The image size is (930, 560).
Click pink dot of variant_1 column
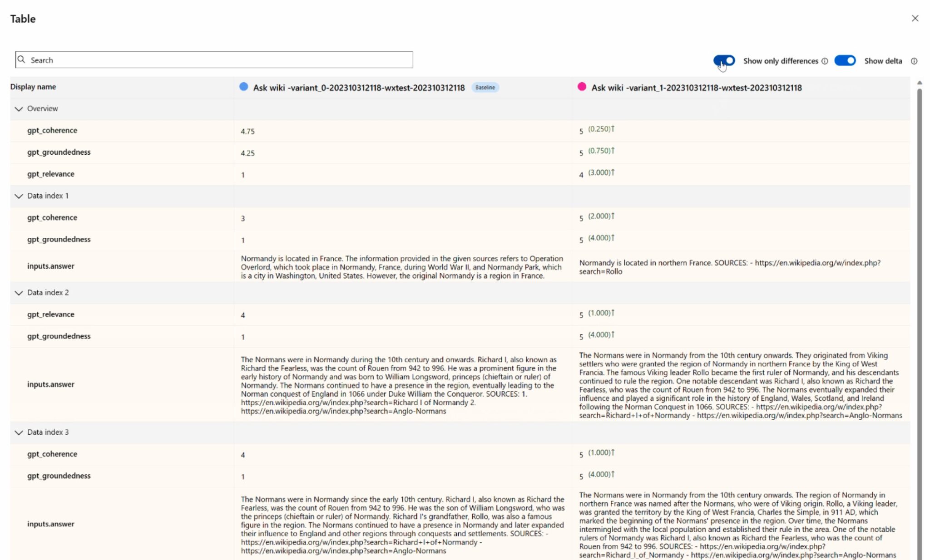(581, 87)
